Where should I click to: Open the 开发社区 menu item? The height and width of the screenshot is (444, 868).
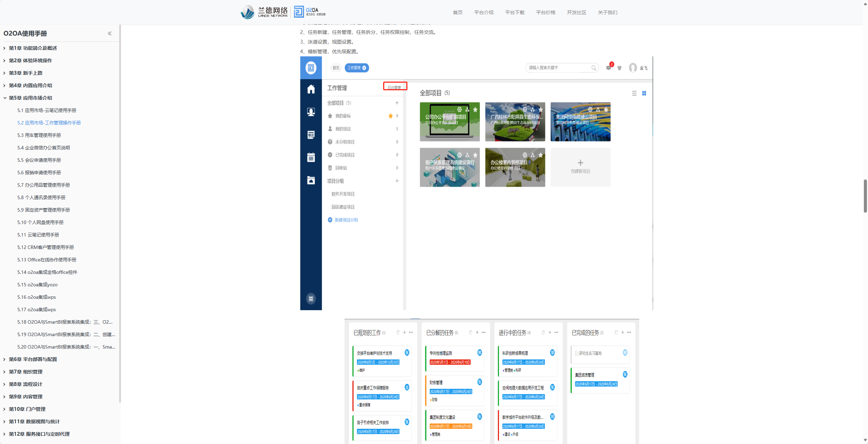[576, 12]
